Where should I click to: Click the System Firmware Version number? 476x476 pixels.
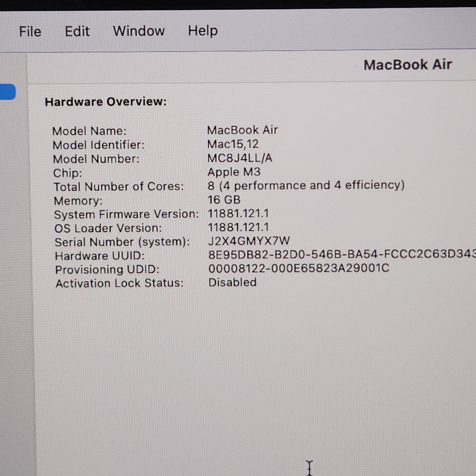238,214
